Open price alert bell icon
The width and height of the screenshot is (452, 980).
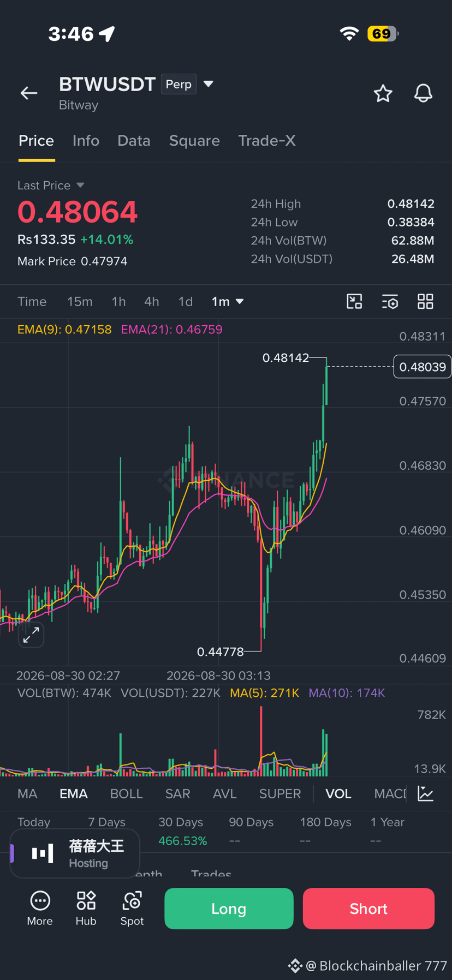click(x=423, y=93)
